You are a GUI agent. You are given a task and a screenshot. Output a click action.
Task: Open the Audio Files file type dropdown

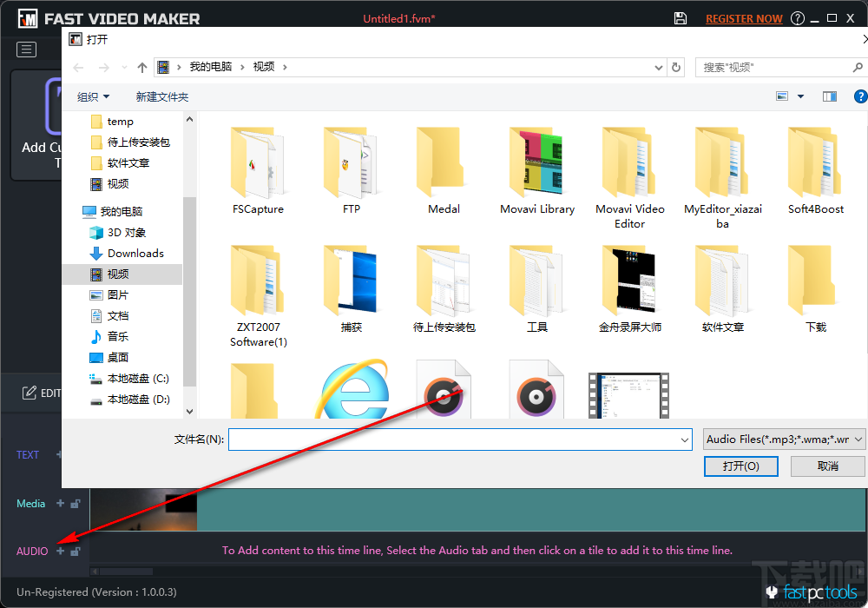(783, 439)
